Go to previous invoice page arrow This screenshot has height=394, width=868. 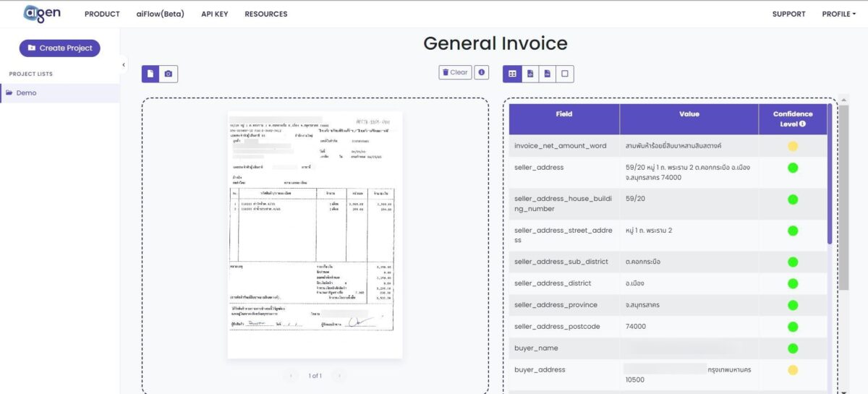[292, 376]
